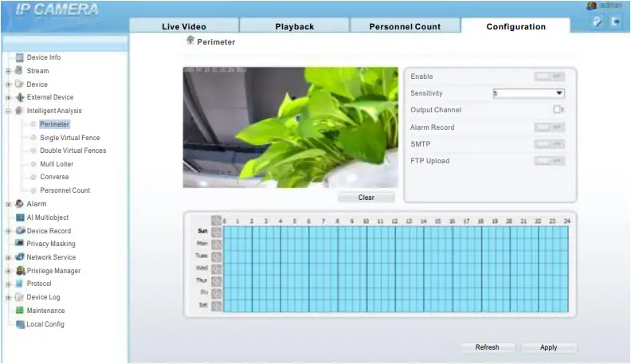This screenshot has height=364, width=631.
Task: Expand the Device Log tree node
Action: point(8,298)
